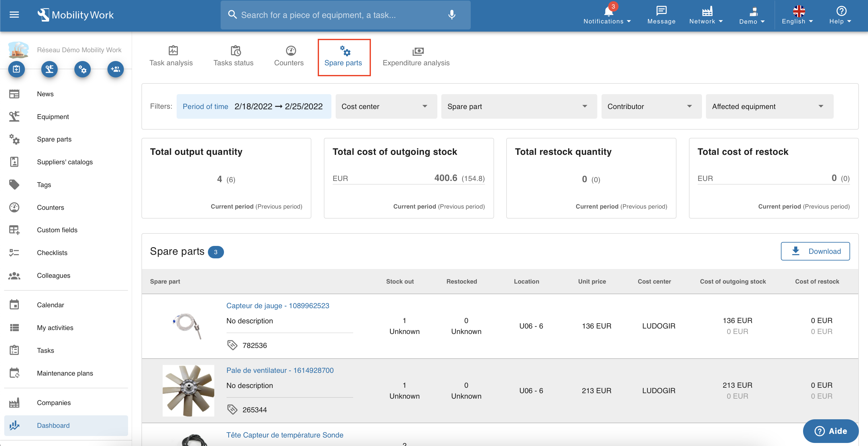Click the Checklists sidebar icon

click(14, 253)
